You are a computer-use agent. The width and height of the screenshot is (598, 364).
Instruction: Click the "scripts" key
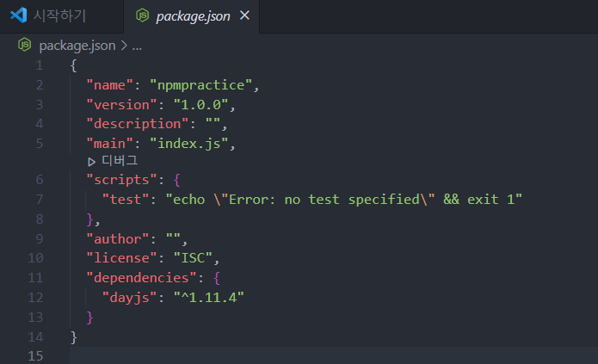(121, 180)
